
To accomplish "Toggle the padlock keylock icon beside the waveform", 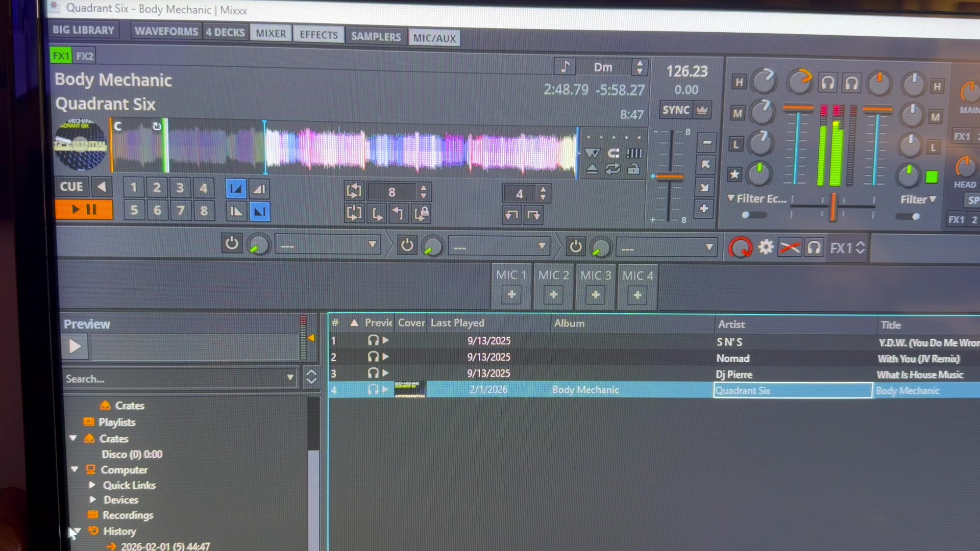I will point(634,169).
